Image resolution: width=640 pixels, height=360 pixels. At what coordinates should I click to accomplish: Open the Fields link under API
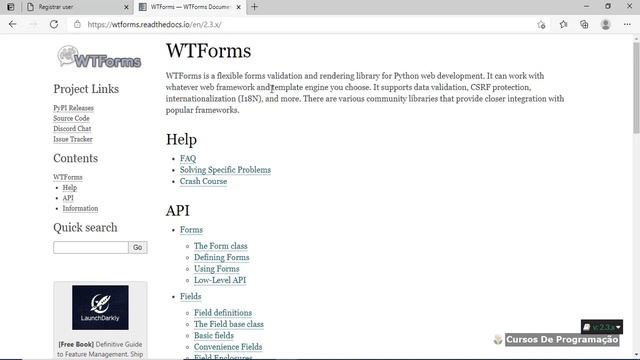click(191, 296)
